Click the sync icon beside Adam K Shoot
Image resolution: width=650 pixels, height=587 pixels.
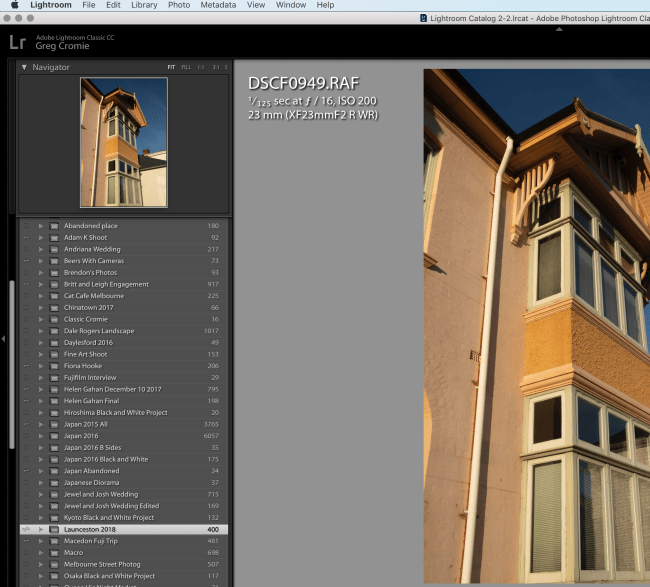(26, 238)
